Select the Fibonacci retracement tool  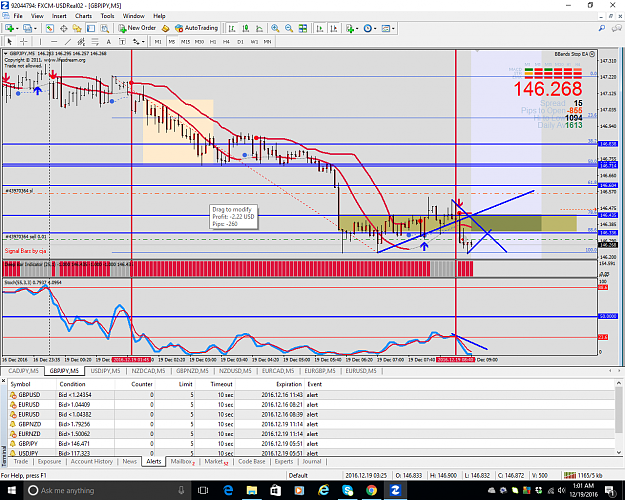(95, 41)
